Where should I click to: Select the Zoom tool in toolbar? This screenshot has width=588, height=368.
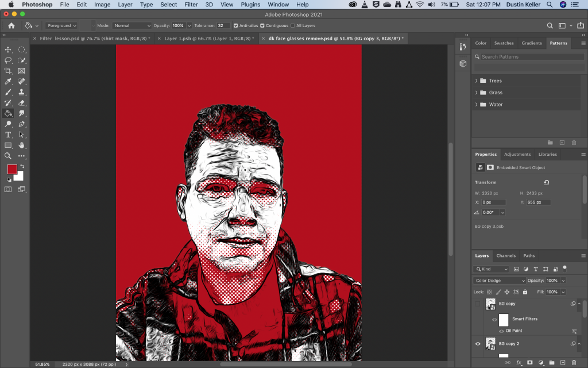[9, 156]
